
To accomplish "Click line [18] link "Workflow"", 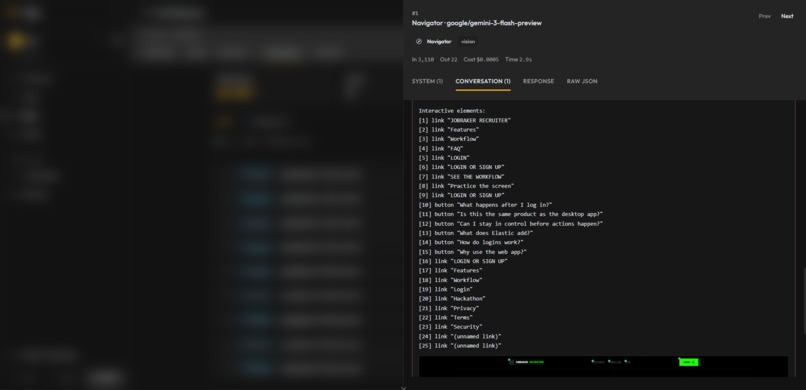I will [450, 280].
